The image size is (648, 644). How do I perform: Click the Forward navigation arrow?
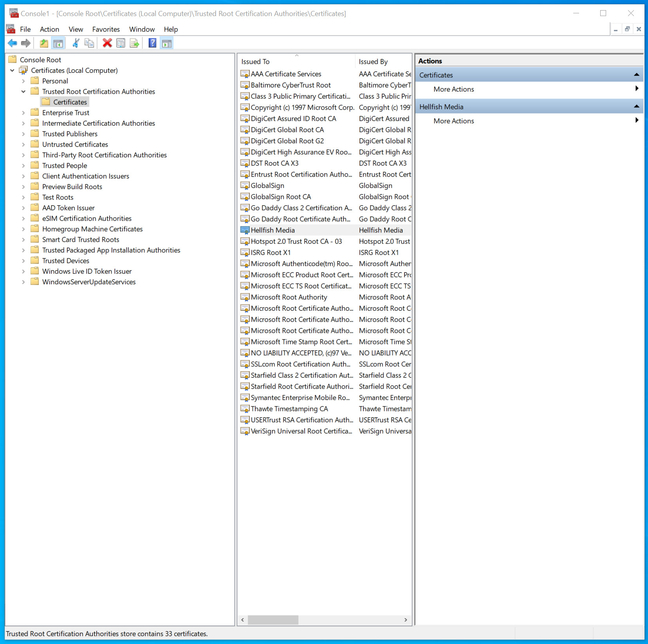(x=25, y=43)
